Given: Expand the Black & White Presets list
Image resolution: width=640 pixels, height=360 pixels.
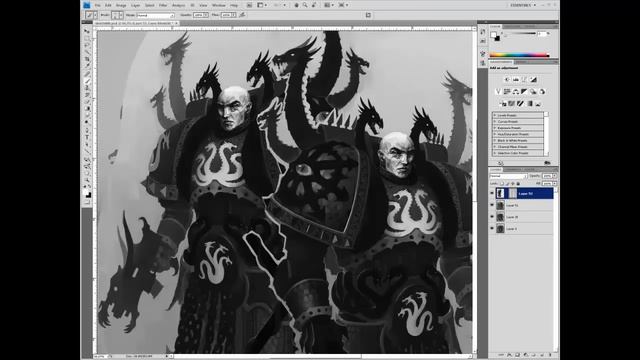Looking at the screenshot, I should pyautogui.click(x=495, y=140).
